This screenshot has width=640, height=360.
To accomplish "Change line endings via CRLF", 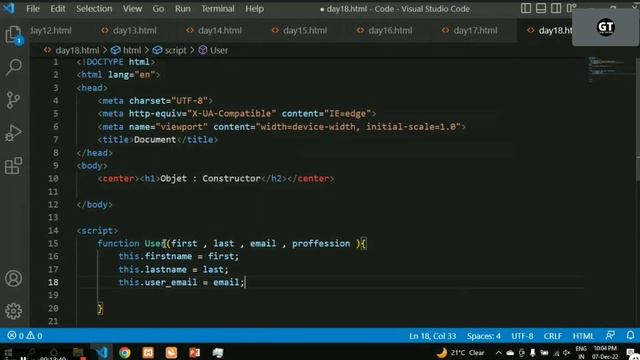I will pyautogui.click(x=553, y=336).
